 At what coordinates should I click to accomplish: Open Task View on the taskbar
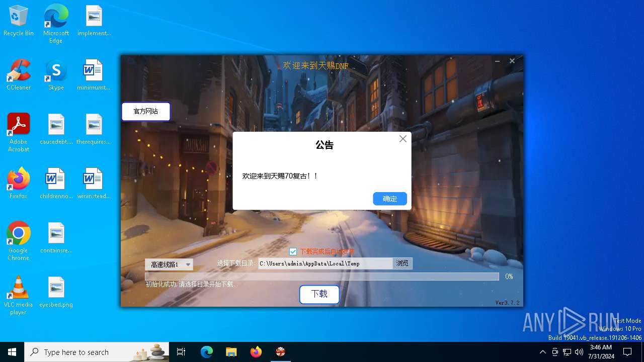181,352
